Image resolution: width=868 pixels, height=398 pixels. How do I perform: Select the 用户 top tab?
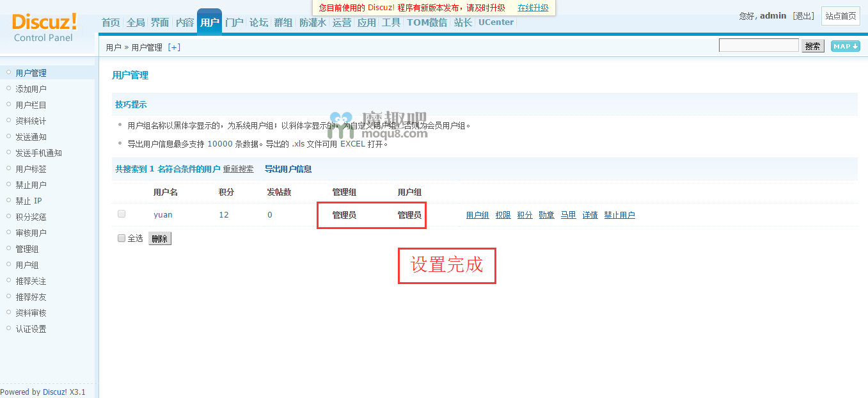209,22
